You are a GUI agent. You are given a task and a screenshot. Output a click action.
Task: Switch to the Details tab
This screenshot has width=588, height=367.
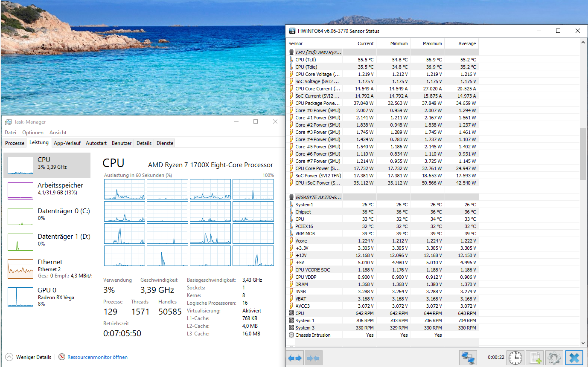[x=144, y=143]
